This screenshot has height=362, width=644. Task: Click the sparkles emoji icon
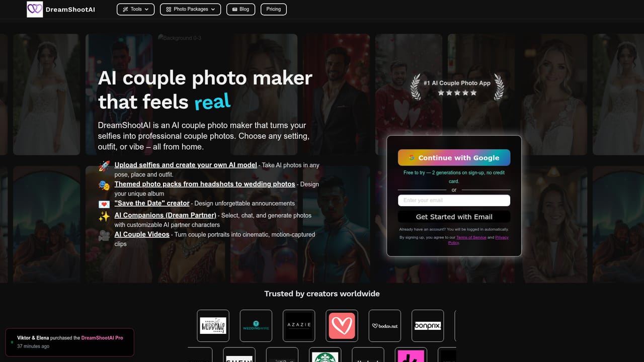click(104, 216)
